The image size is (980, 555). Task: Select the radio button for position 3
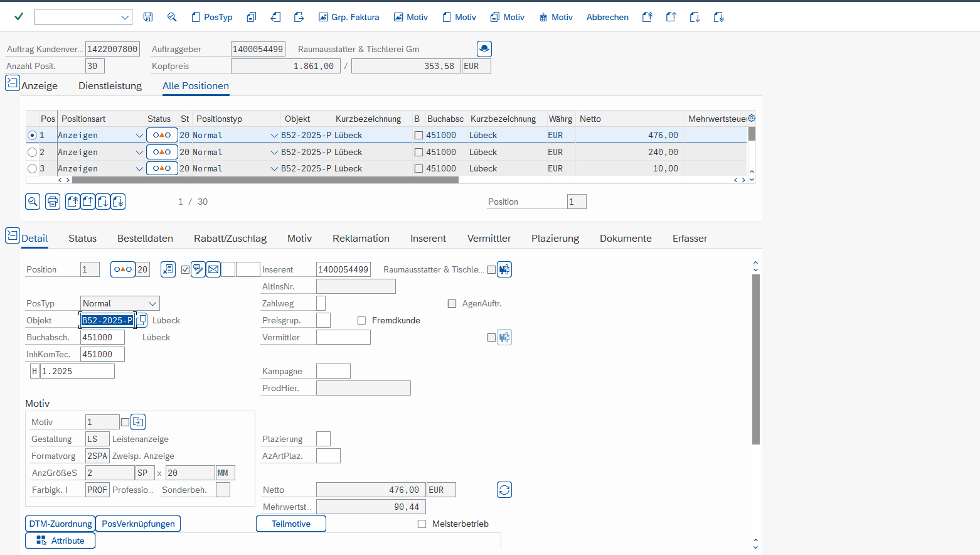pyautogui.click(x=32, y=168)
